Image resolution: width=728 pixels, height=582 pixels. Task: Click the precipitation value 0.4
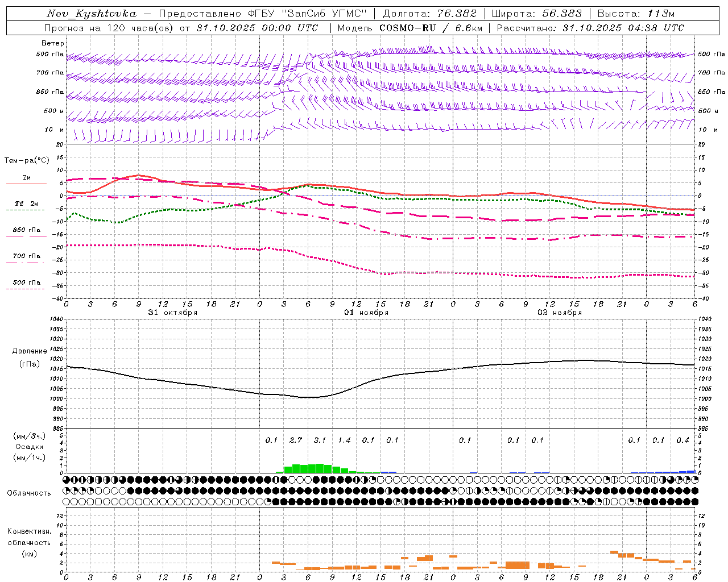[682, 440]
